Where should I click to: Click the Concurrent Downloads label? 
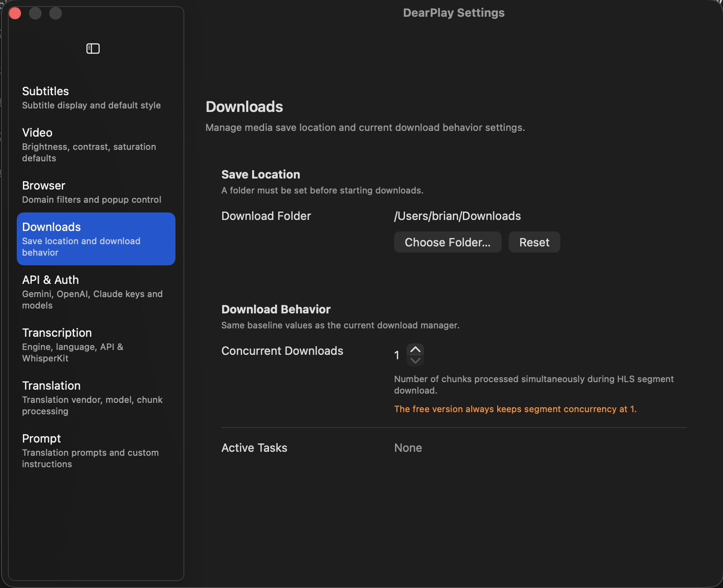(x=282, y=351)
